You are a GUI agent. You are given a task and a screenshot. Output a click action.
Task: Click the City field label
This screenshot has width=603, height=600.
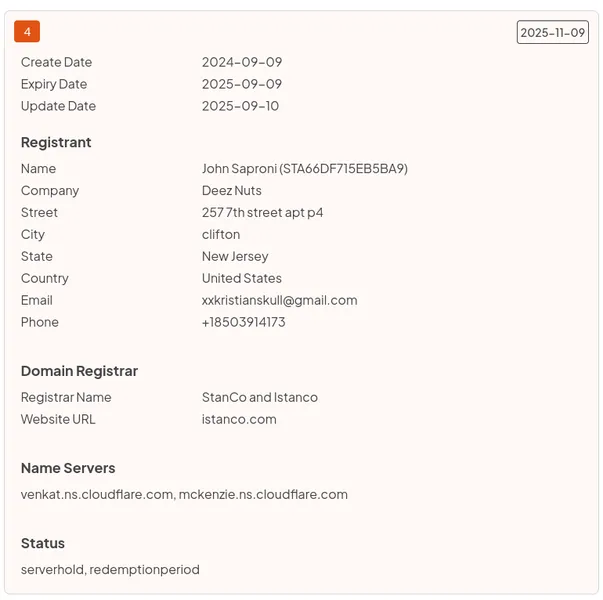tap(33, 235)
